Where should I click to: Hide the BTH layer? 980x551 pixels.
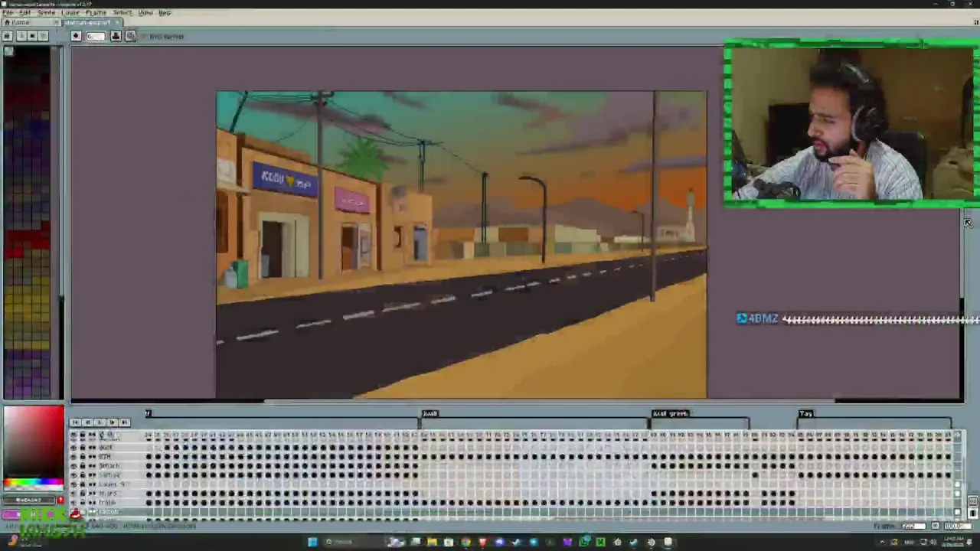click(74, 457)
